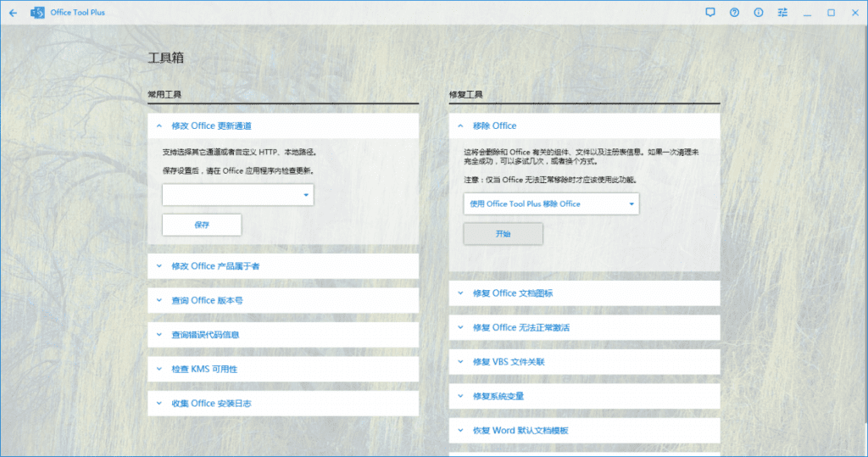Maximize the Office Tool Plus window
Viewport: 868px width, 457px height.
pos(831,13)
